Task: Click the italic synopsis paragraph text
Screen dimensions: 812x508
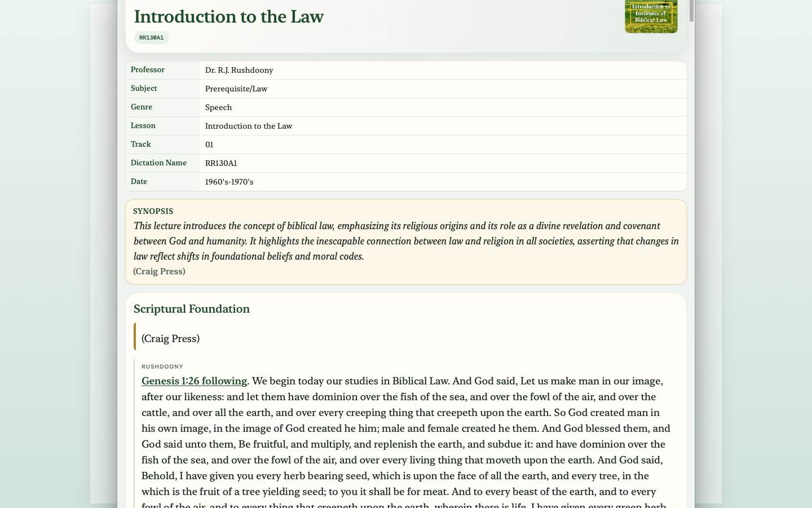Action: [x=406, y=241]
